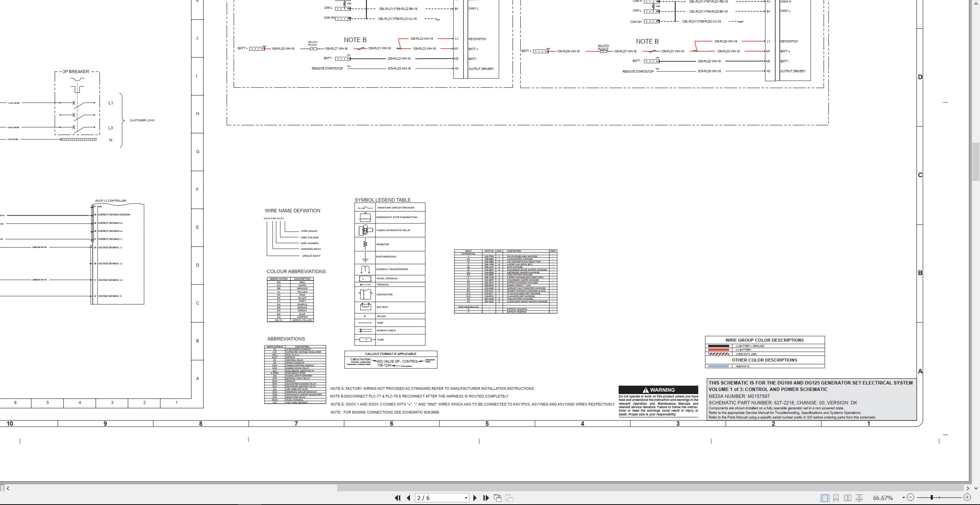Click the zoom slider handle
Viewport: 980px width, 505px height.
(x=932, y=497)
